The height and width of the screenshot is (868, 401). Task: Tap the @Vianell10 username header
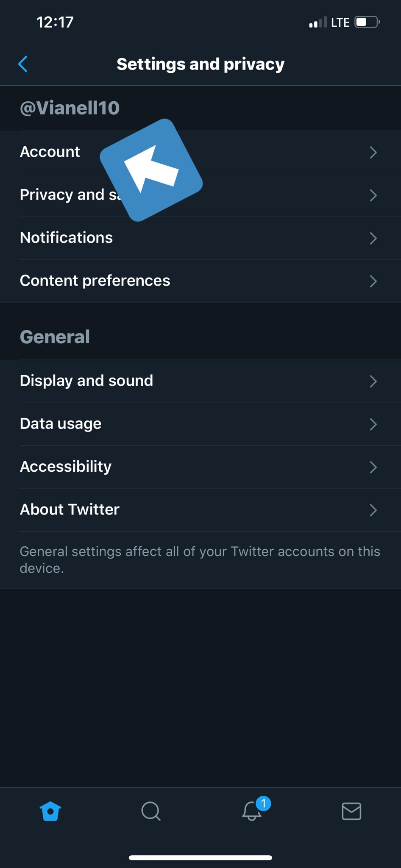[x=70, y=108]
